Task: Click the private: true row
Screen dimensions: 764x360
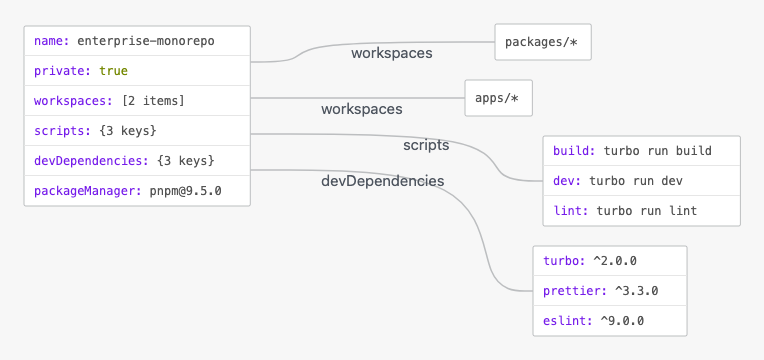Action: coord(137,71)
